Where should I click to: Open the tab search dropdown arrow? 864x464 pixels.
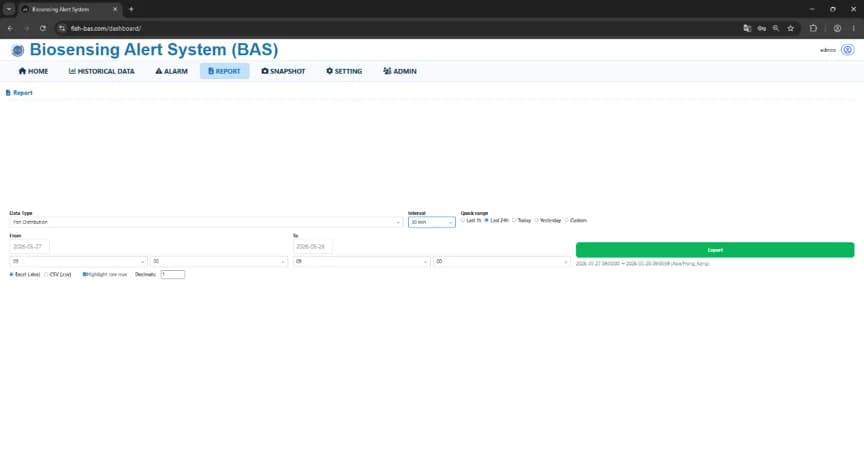pos(9,9)
